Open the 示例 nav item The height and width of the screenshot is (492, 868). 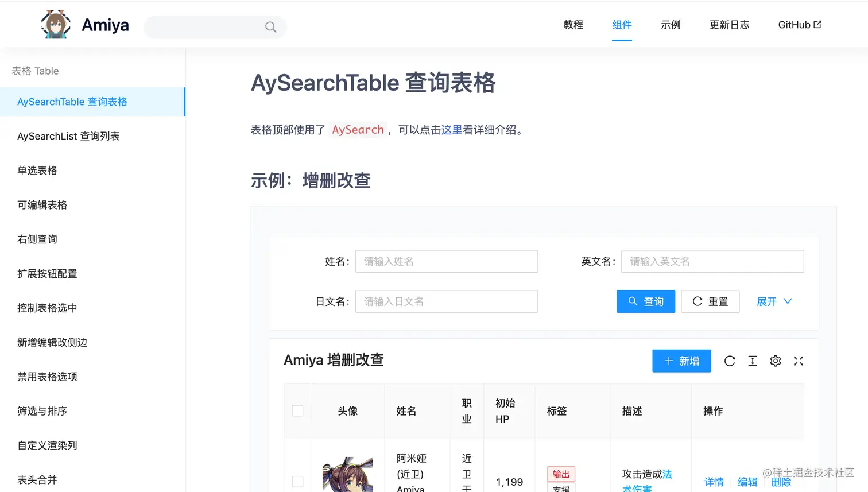pos(671,25)
